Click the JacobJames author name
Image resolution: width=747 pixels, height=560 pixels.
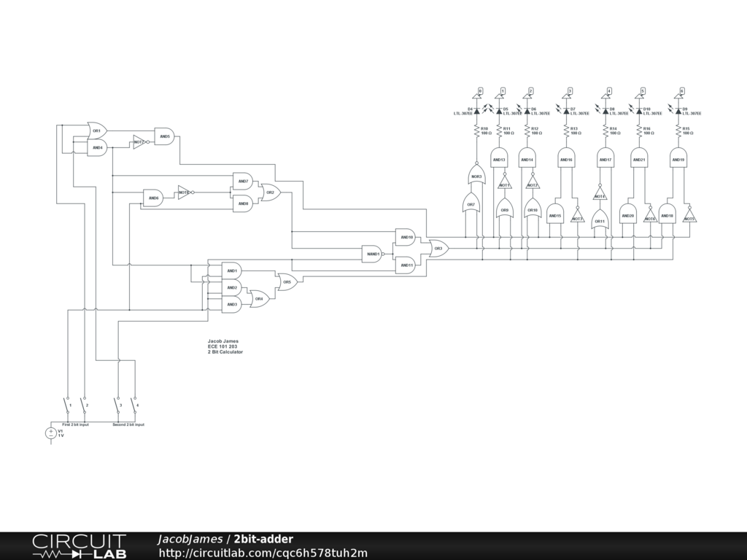click(x=190, y=540)
